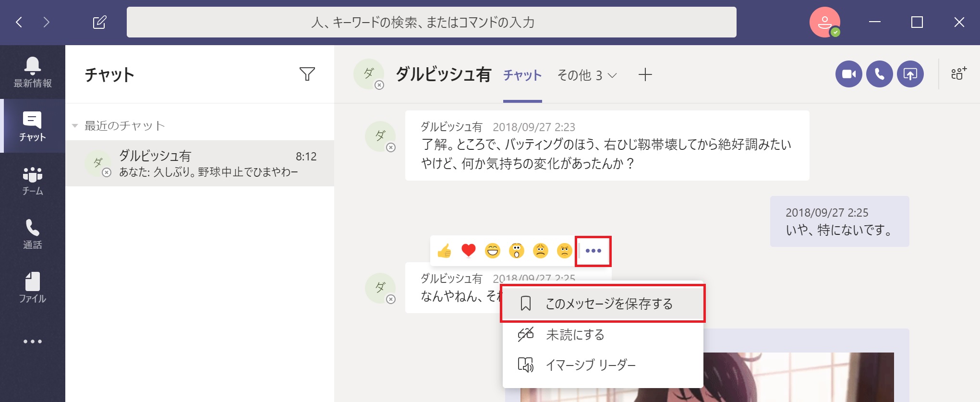Screen dimensions: 980x402
Task: Click 8:12 timestamp in chat list
Action: click(x=306, y=157)
